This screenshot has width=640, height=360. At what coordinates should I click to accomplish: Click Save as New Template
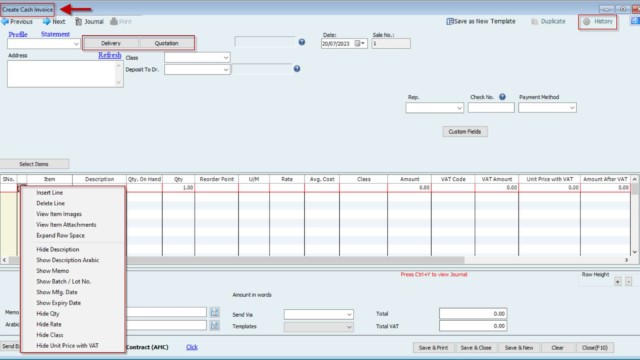coord(481,21)
